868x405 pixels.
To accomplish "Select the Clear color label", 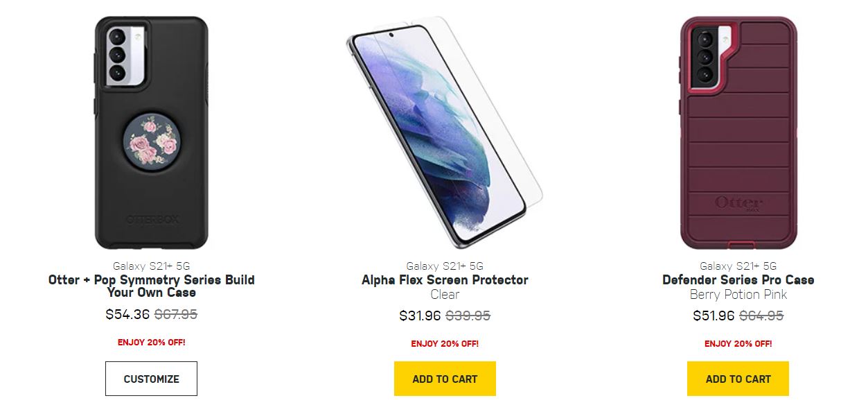I will tap(445, 295).
